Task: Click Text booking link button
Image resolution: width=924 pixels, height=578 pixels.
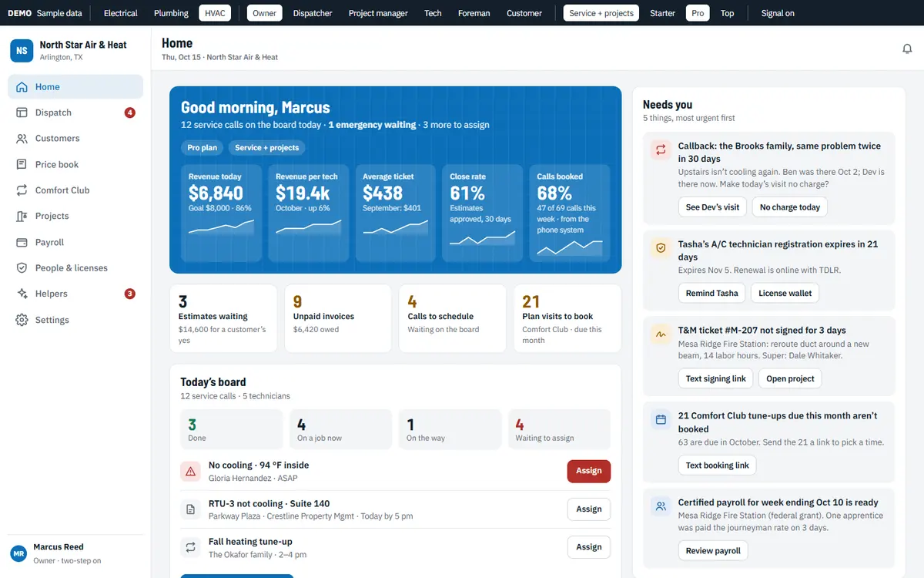Action: click(x=717, y=465)
